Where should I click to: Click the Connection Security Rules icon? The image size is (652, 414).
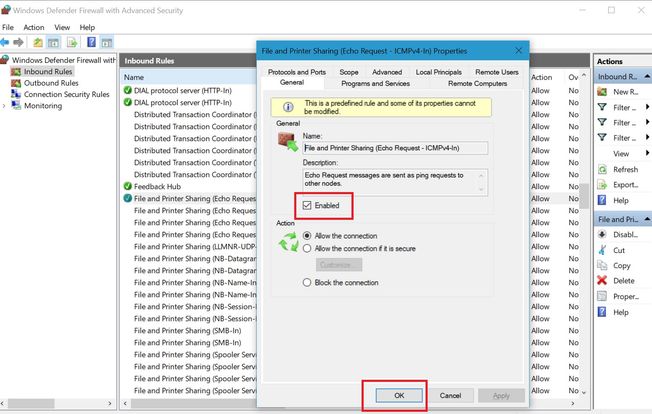(x=16, y=94)
